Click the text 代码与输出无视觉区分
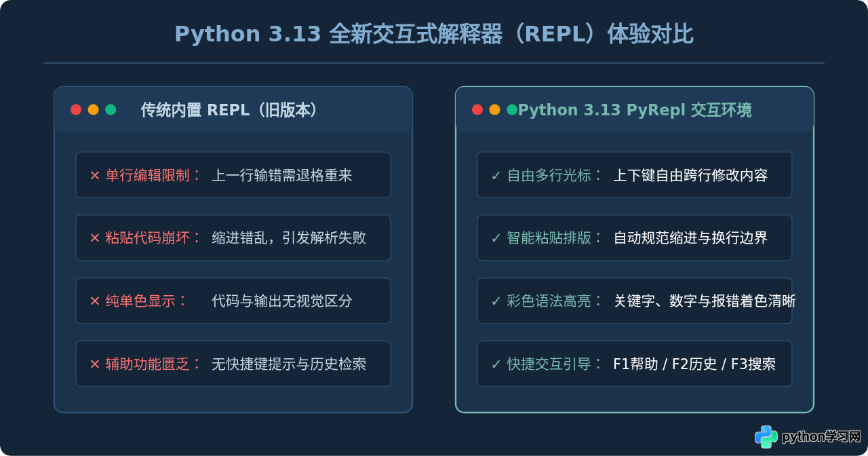Screen dimensions: 868x456 click(282, 301)
